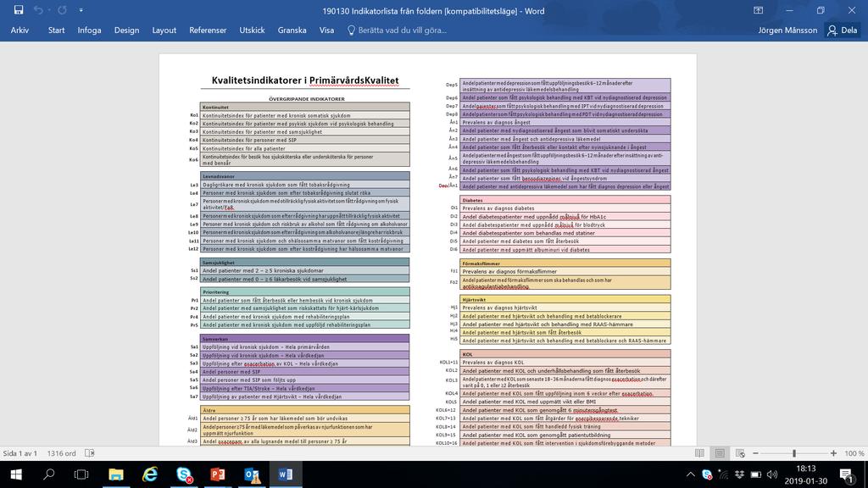This screenshot has width=868, height=488.
Task: Open zoom dialog via 100 % label
Action: (854, 453)
